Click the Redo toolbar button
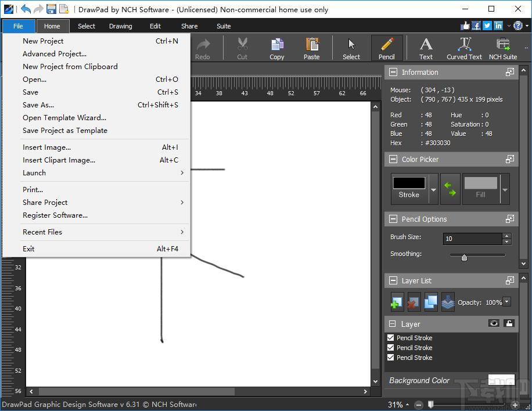The image size is (532, 411). (203, 48)
